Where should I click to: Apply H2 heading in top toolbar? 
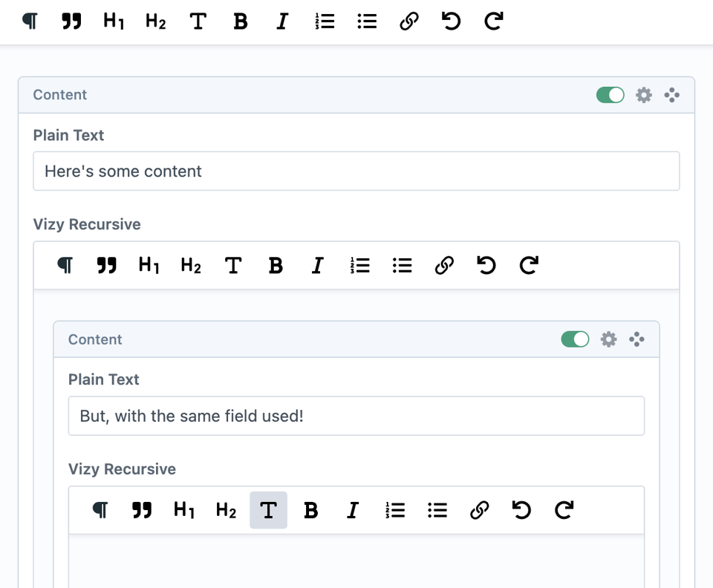click(155, 21)
